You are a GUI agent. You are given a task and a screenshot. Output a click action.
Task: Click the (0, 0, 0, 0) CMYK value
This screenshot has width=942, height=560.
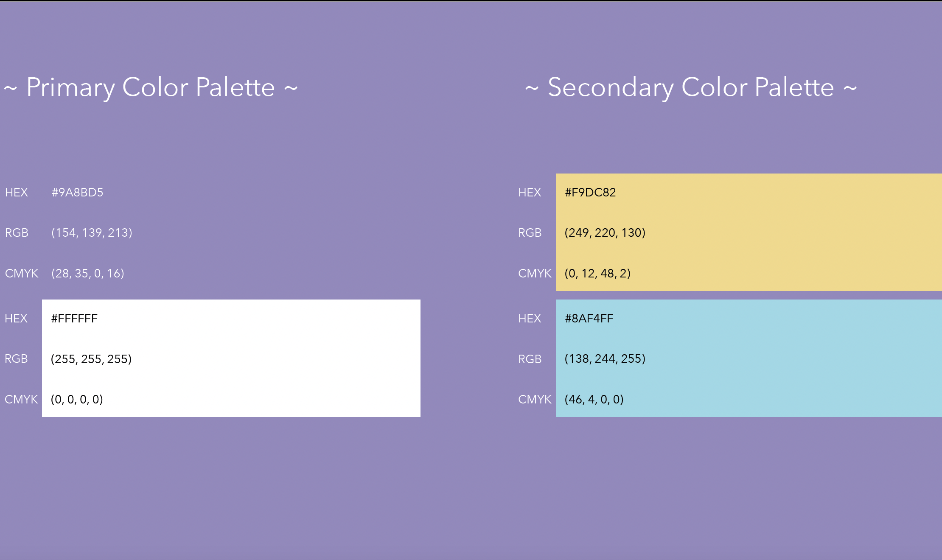pos(77,400)
